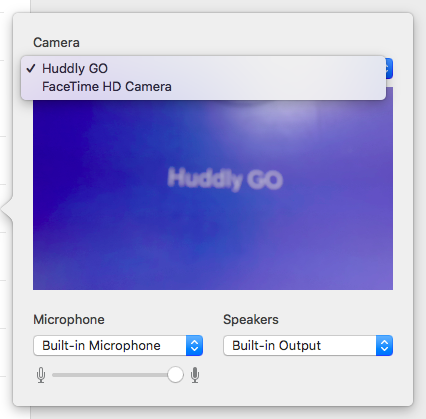Click the microphone volume slider knob
Image resolution: width=426 pixels, height=419 pixels.
coord(175,375)
